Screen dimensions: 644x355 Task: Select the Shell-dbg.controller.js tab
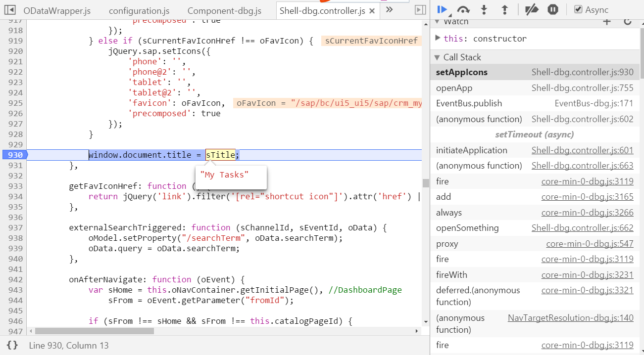(322, 10)
